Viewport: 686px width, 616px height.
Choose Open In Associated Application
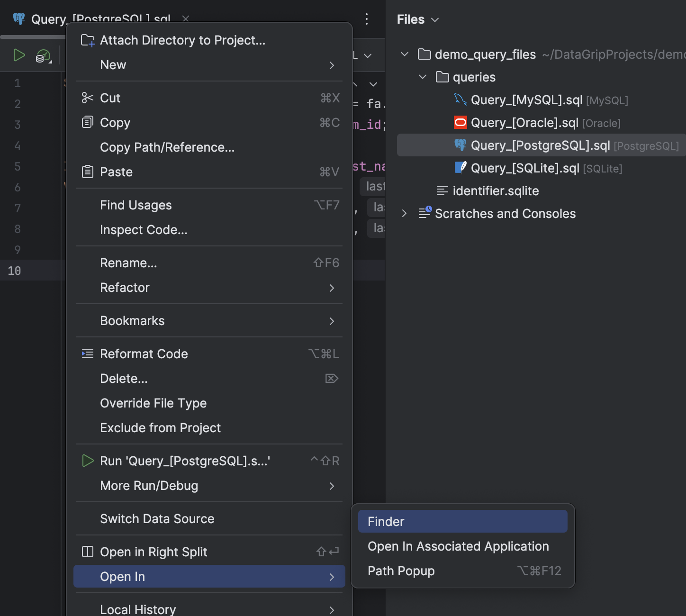(x=458, y=546)
